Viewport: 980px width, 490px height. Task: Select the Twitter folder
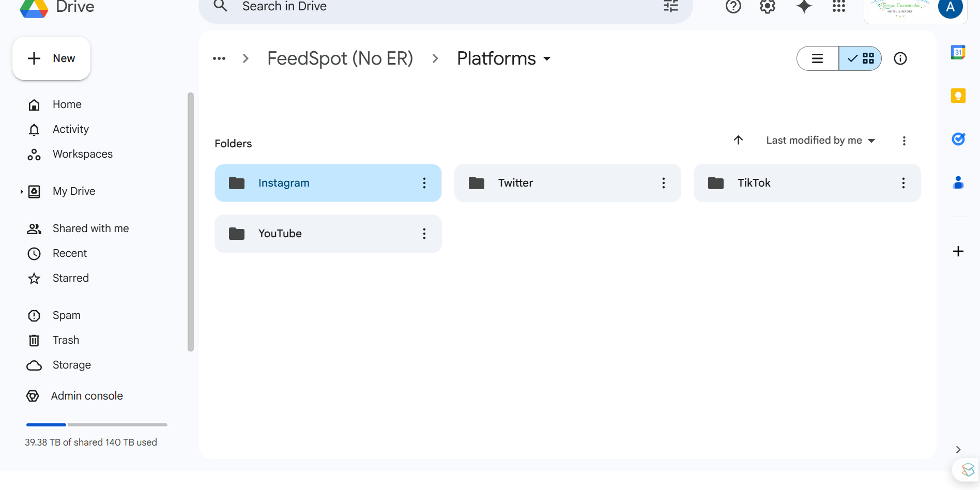(568, 183)
